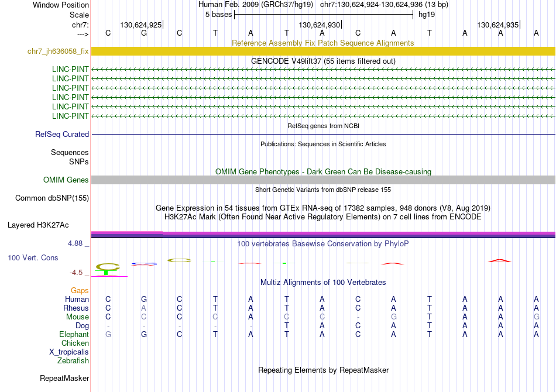This screenshot has width=556, height=392.
Task: Click the RepeatMasker track label
Action: pyautogui.click(x=64, y=378)
